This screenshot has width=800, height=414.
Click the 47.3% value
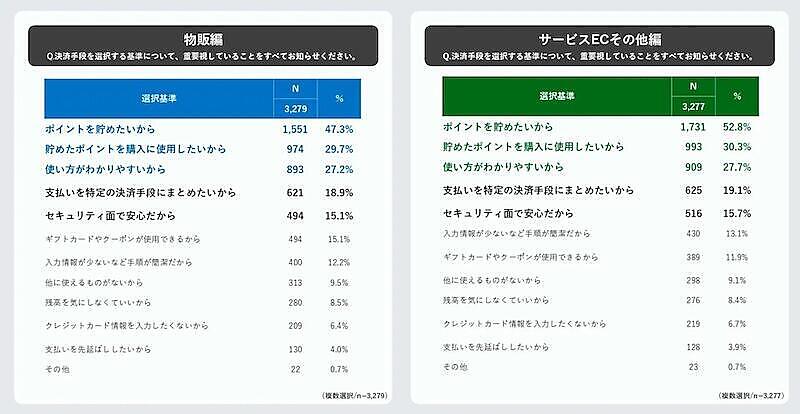[337, 130]
